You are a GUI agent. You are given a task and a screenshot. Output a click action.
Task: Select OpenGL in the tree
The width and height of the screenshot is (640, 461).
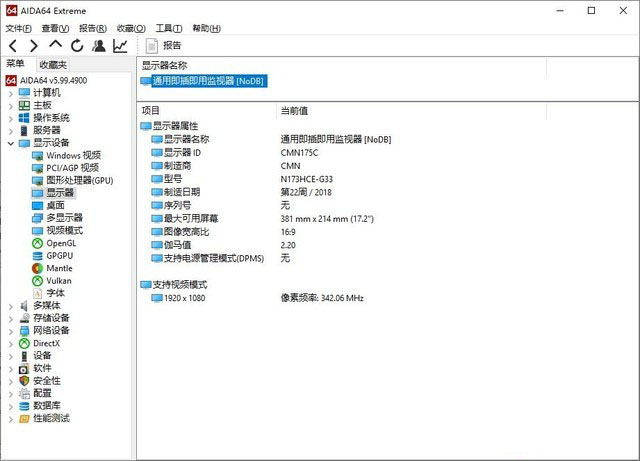tap(60, 243)
